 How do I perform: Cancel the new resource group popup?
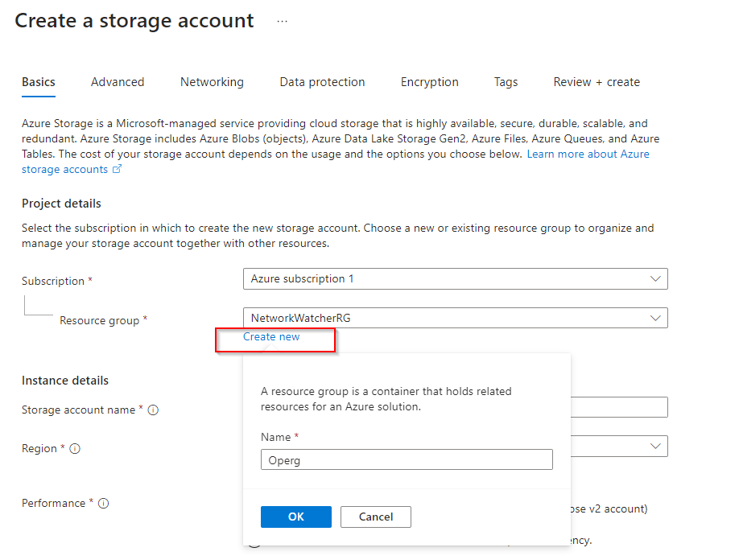(375, 517)
